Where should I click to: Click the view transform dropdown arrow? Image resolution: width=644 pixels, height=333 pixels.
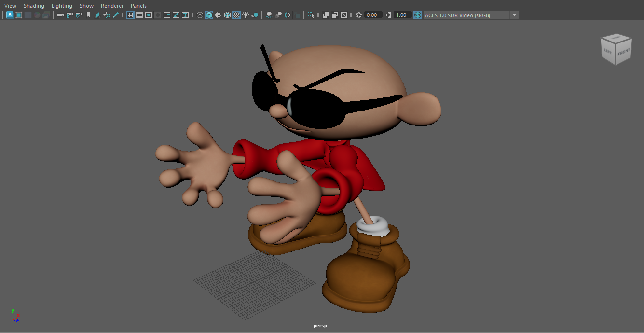tap(514, 15)
